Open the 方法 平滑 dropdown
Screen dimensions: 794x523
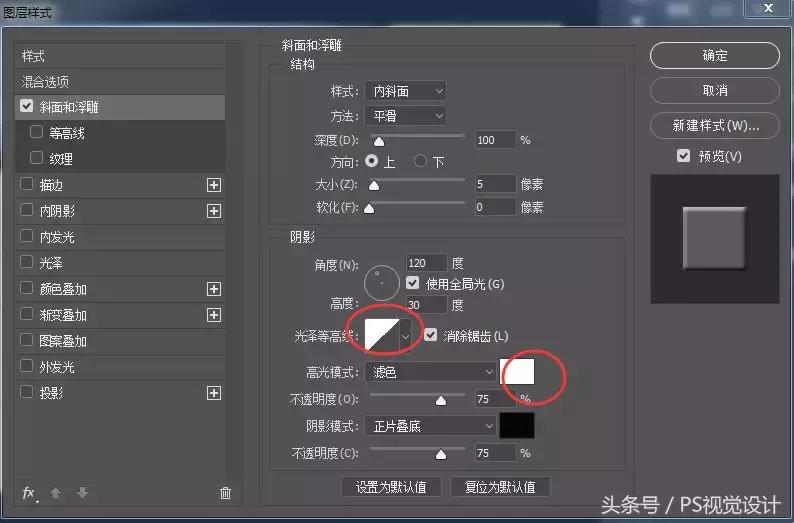pos(406,116)
